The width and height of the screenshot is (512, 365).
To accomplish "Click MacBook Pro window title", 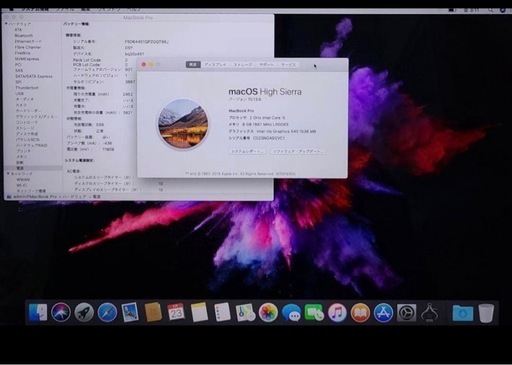I will [x=138, y=18].
